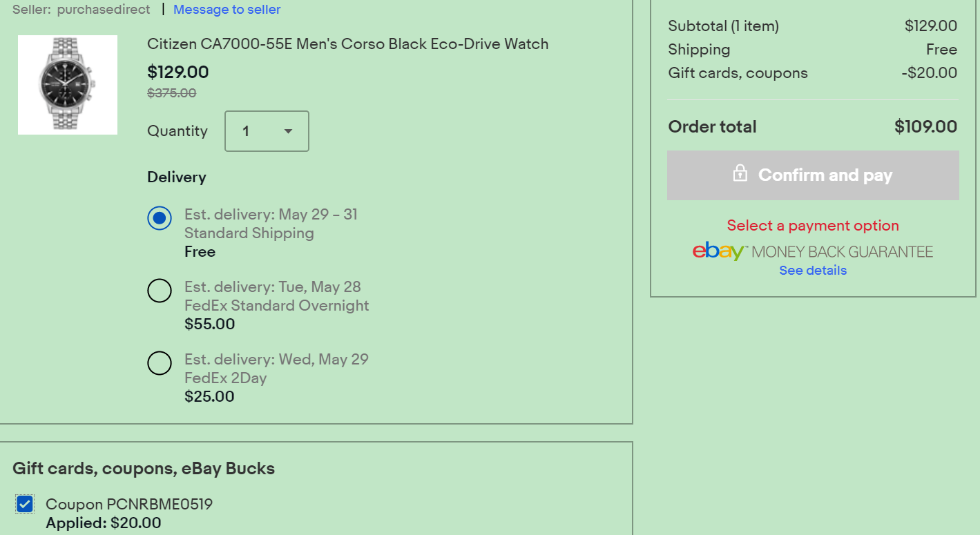Click the Gift cards, coupons, eBay Bucks heading
Viewport: 980px width, 535px height.
(x=144, y=469)
